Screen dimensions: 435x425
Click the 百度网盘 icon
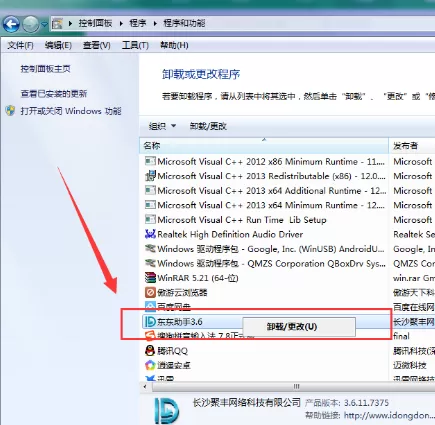pyautogui.click(x=150, y=306)
